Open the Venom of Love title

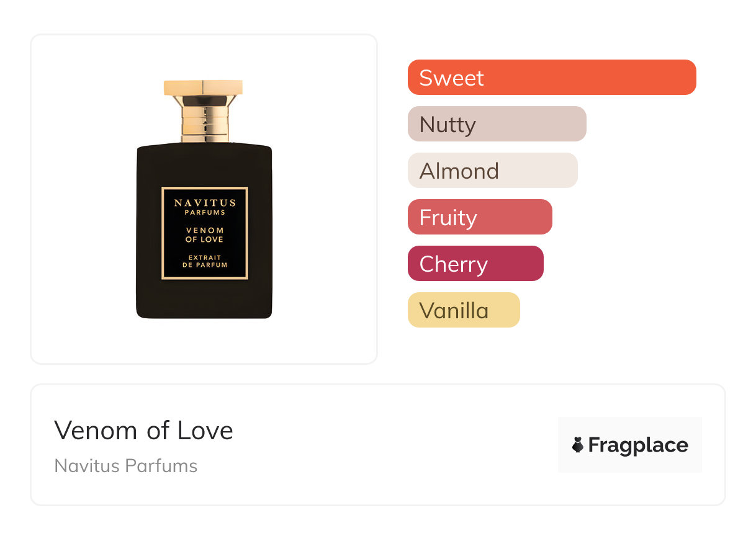[143, 431]
